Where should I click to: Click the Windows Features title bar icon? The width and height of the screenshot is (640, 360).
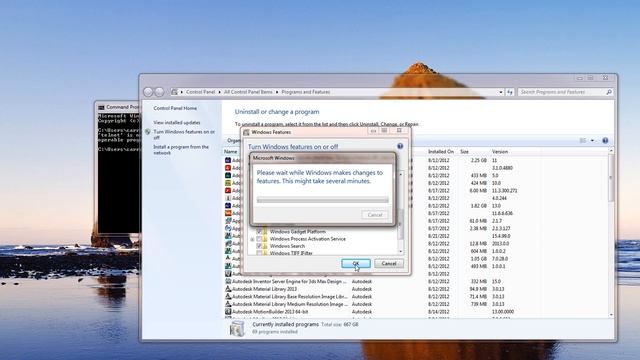[246, 132]
